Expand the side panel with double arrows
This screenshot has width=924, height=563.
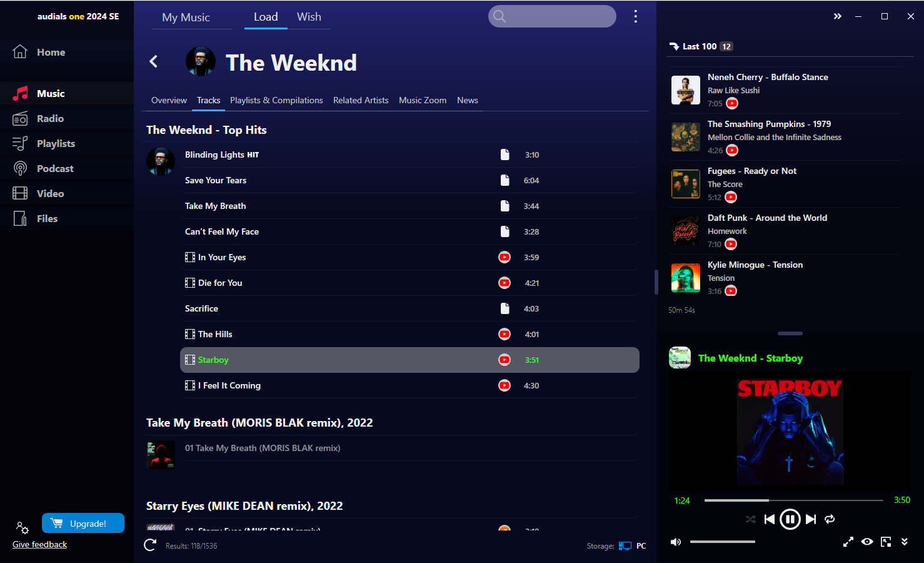point(838,16)
